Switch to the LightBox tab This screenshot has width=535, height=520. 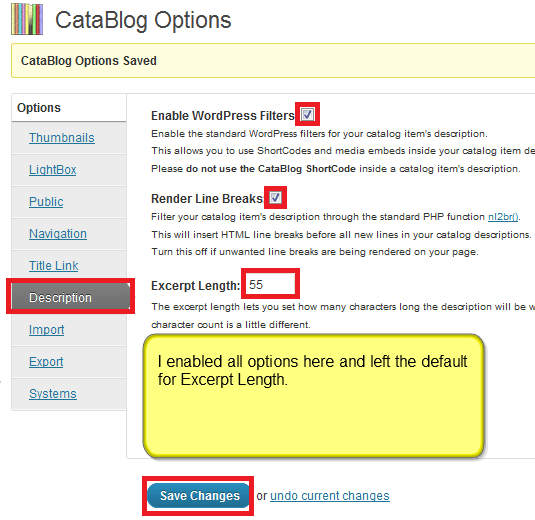click(x=53, y=170)
